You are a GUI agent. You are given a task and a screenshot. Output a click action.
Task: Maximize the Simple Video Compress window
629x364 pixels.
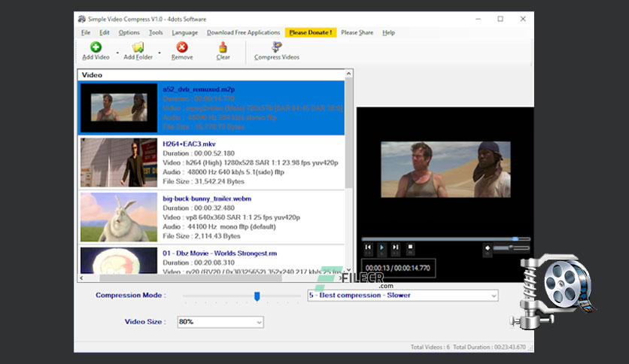pyautogui.click(x=500, y=19)
